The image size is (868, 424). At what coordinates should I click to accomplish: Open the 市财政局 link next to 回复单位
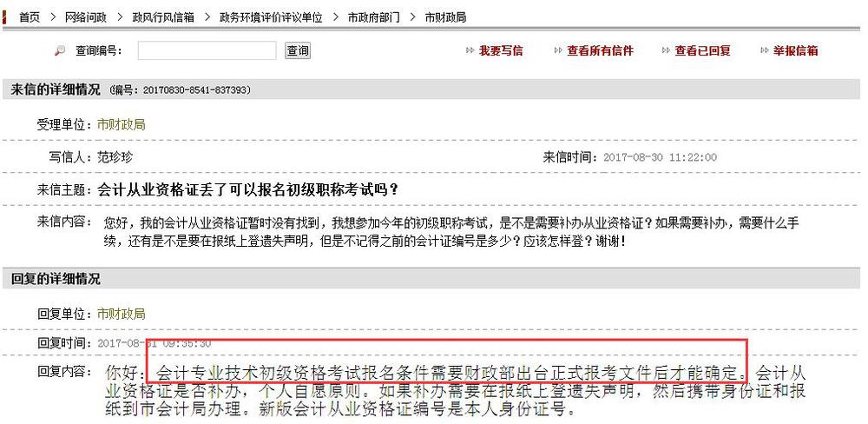point(121,314)
